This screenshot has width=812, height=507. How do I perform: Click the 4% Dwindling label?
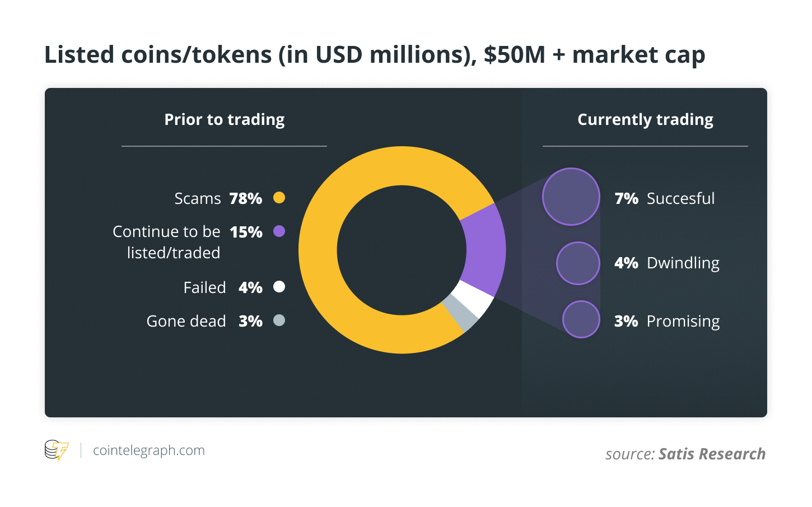click(x=667, y=263)
